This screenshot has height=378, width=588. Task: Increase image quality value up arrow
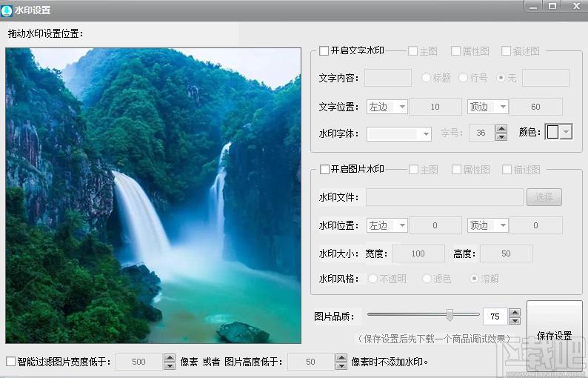(515, 312)
